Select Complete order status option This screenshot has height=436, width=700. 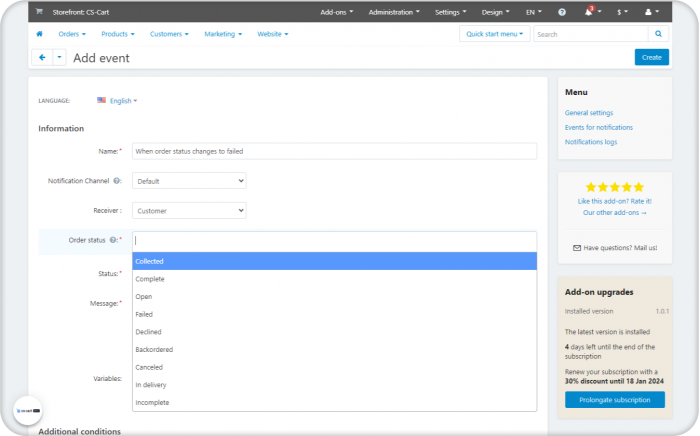click(334, 279)
